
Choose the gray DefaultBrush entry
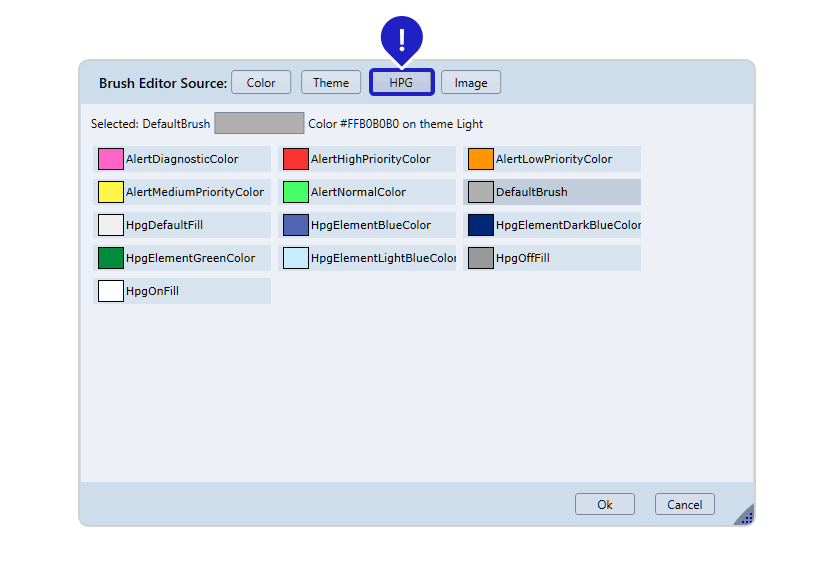pyautogui.click(x=481, y=192)
